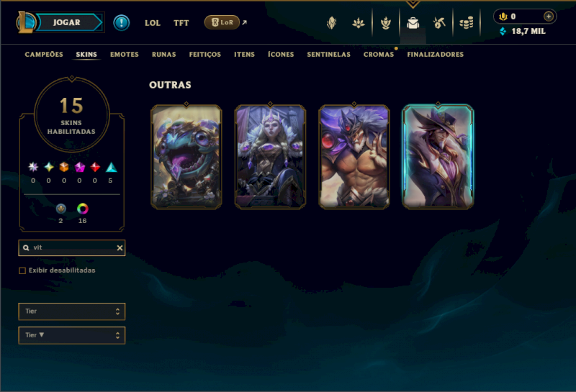
Task: Switch to the Cromas tab
Action: point(379,55)
